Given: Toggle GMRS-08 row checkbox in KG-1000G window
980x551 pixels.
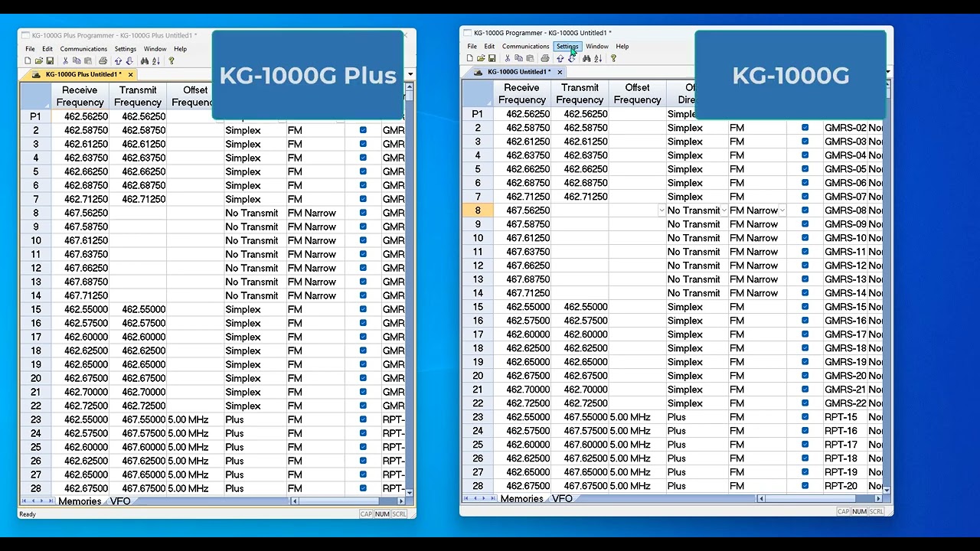Looking at the screenshot, I should (x=805, y=210).
